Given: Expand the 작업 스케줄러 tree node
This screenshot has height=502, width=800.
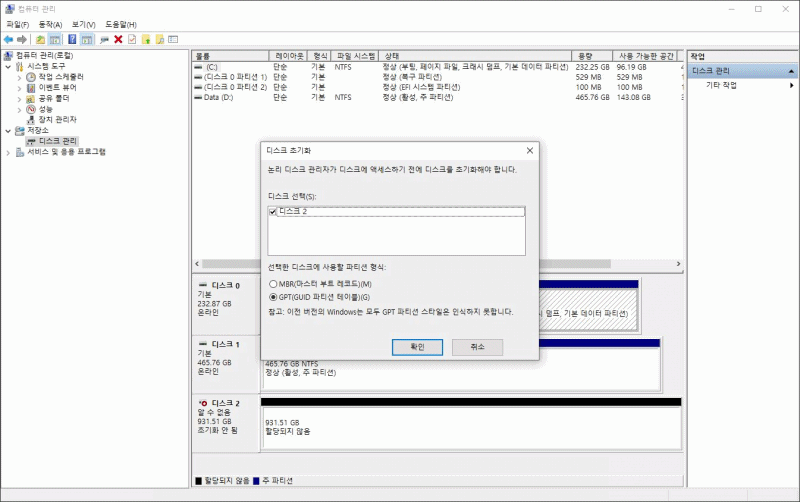Looking at the screenshot, I should [x=19, y=77].
